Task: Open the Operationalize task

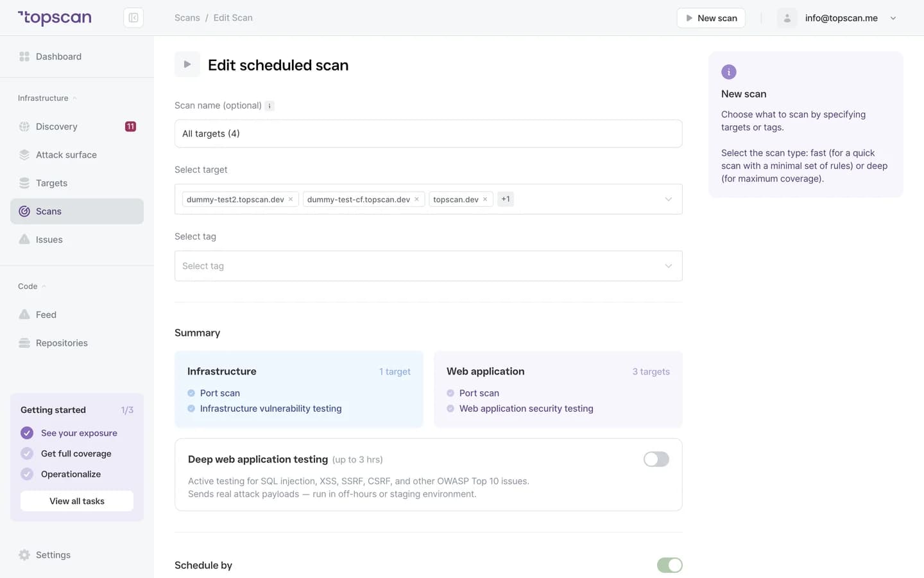Action: click(71, 474)
